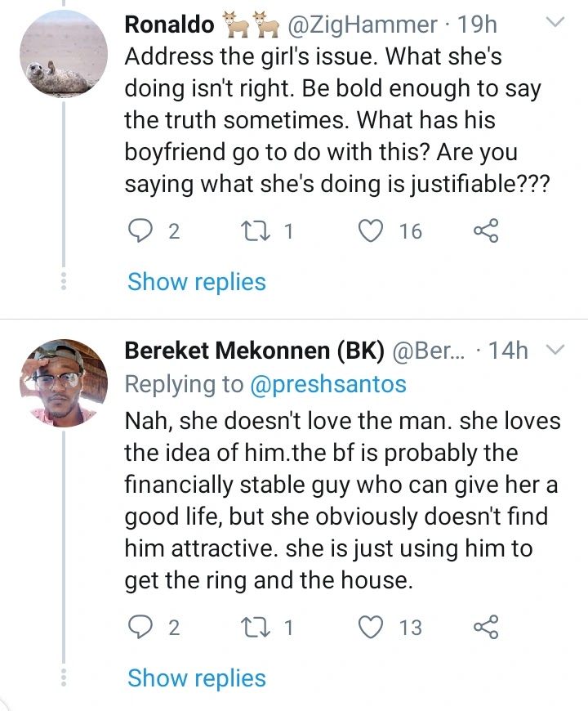Open Ronaldo's seal profile picture
The width and height of the screenshot is (588, 711).
tap(63, 55)
